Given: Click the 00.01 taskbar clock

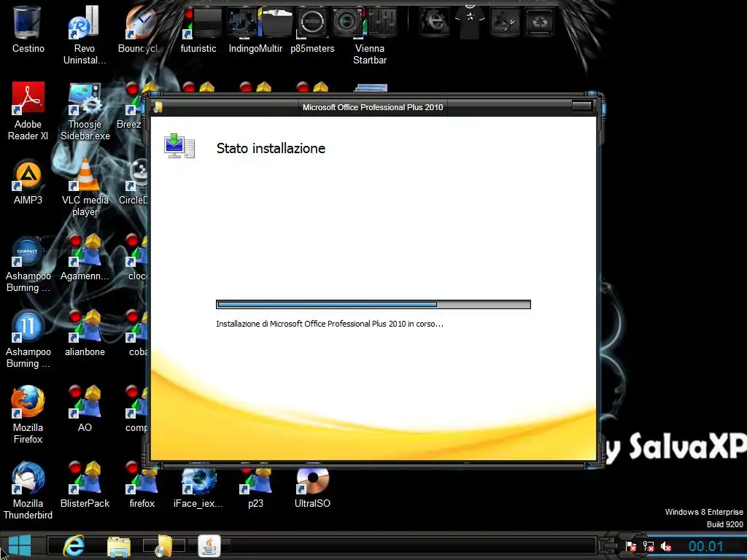Looking at the screenshot, I should click(x=705, y=546).
